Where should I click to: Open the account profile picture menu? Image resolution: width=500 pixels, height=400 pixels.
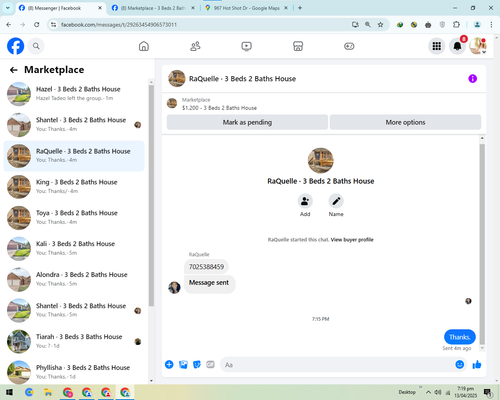[478, 46]
